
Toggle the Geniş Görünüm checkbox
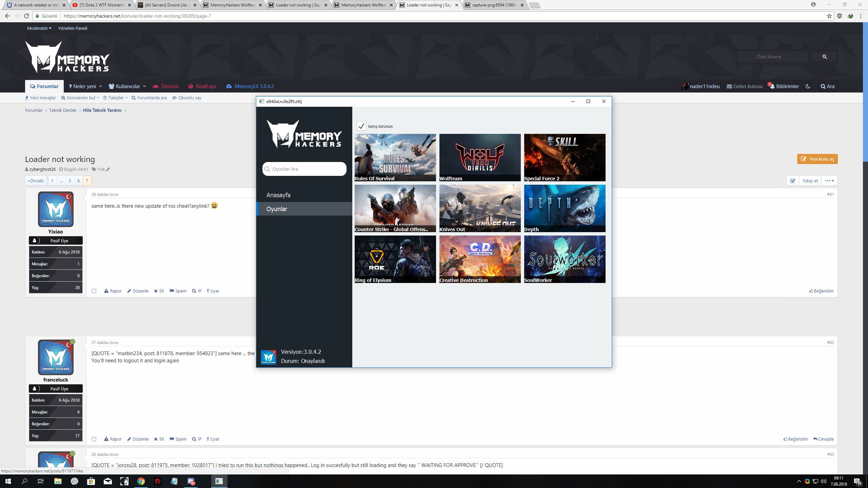pos(361,126)
